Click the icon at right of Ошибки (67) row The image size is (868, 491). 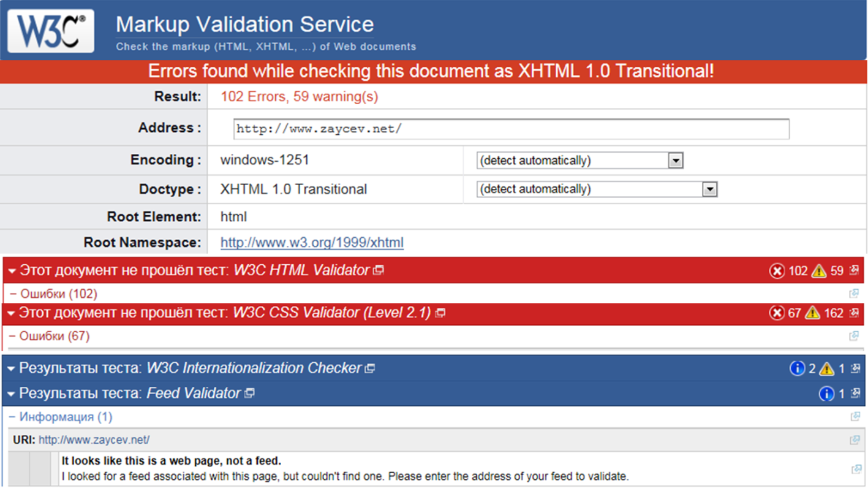click(x=854, y=336)
